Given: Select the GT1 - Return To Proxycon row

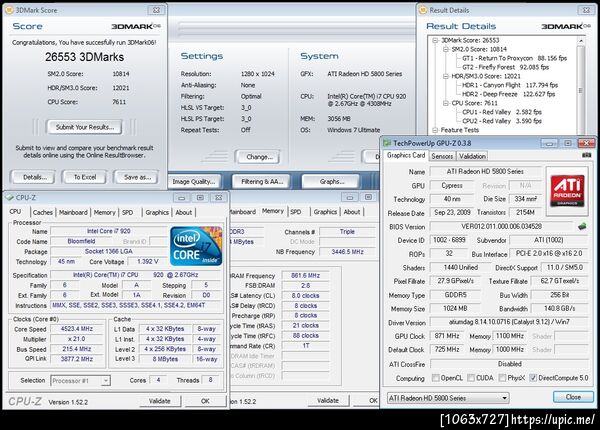Looking at the screenshot, I should (514, 58).
